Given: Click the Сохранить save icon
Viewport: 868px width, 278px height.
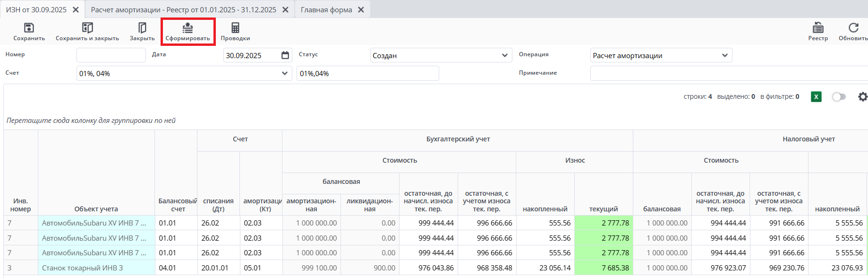Looking at the screenshot, I should point(29,28).
